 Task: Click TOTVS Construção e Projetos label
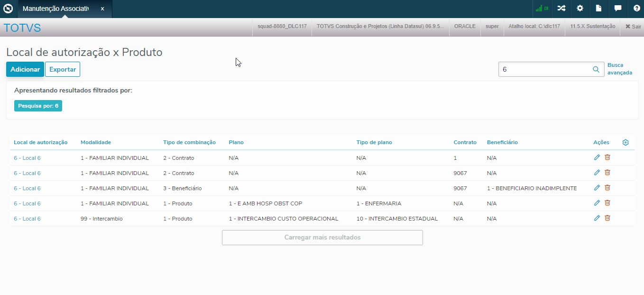pyautogui.click(x=380, y=27)
